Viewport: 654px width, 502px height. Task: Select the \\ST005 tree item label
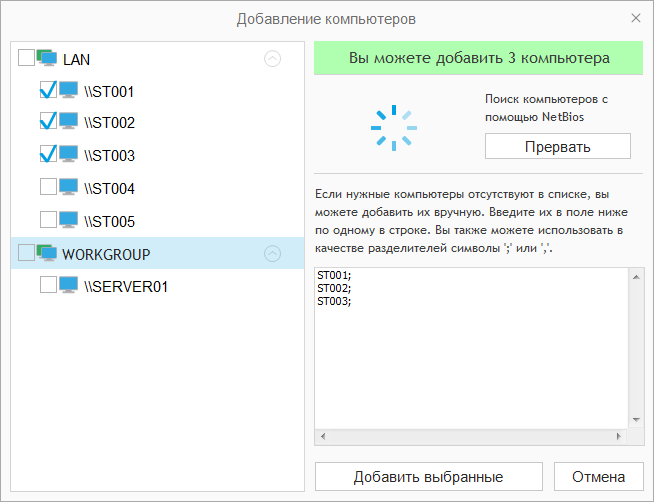[109, 221]
